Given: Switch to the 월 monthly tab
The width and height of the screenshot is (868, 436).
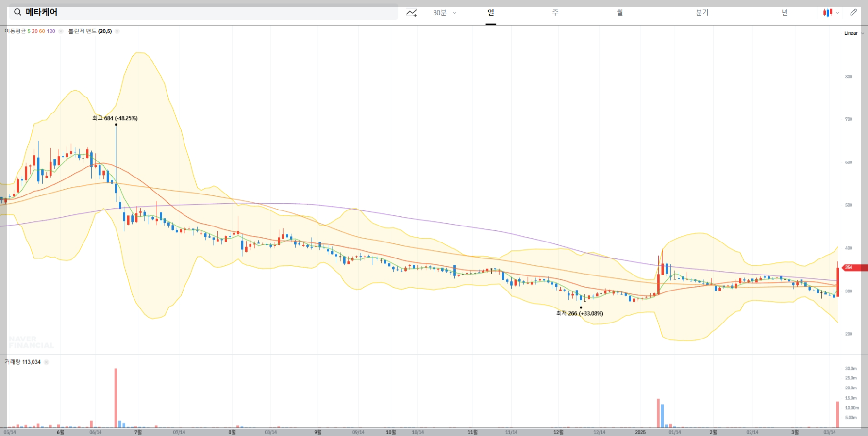Looking at the screenshot, I should click(x=620, y=13).
